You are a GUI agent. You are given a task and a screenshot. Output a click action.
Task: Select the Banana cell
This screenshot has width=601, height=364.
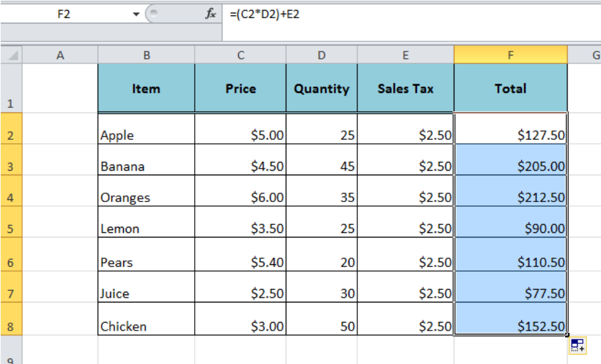pyautogui.click(x=146, y=167)
